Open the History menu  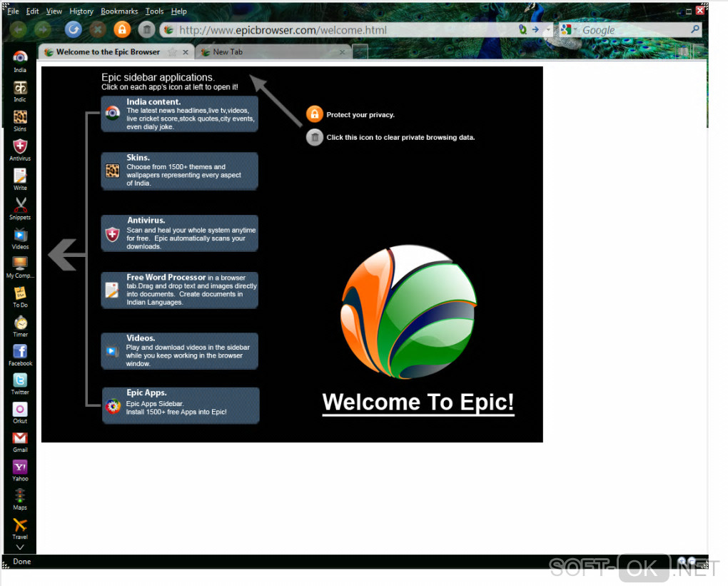tap(81, 11)
